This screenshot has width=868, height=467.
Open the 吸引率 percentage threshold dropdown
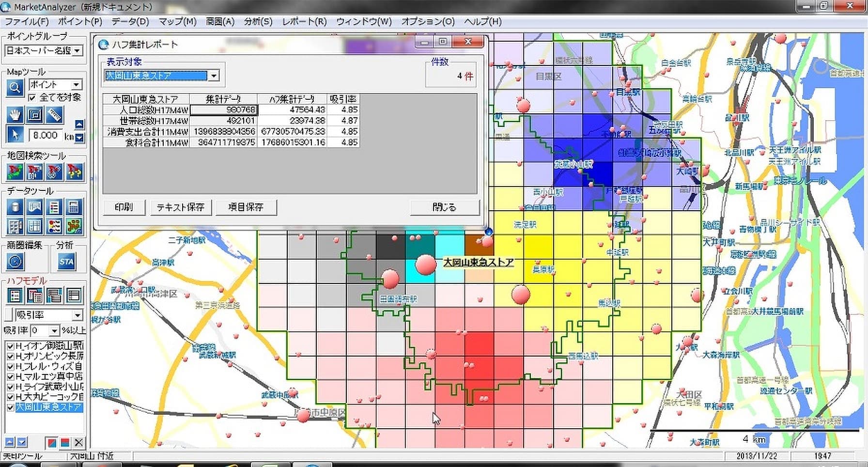coord(54,331)
